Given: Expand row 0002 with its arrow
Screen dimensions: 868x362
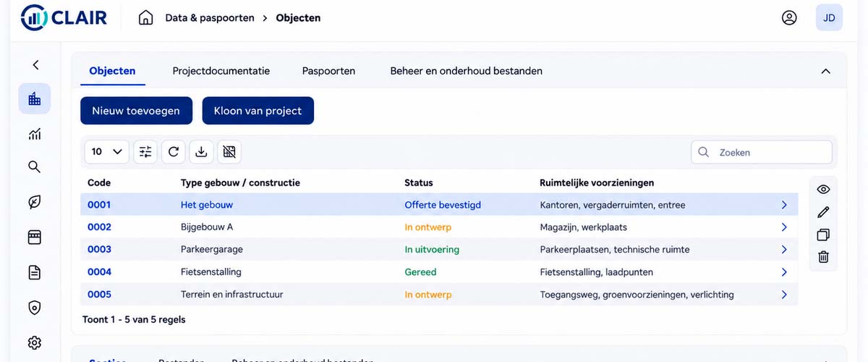Looking at the screenshot, I should click(x=784, y=227).
